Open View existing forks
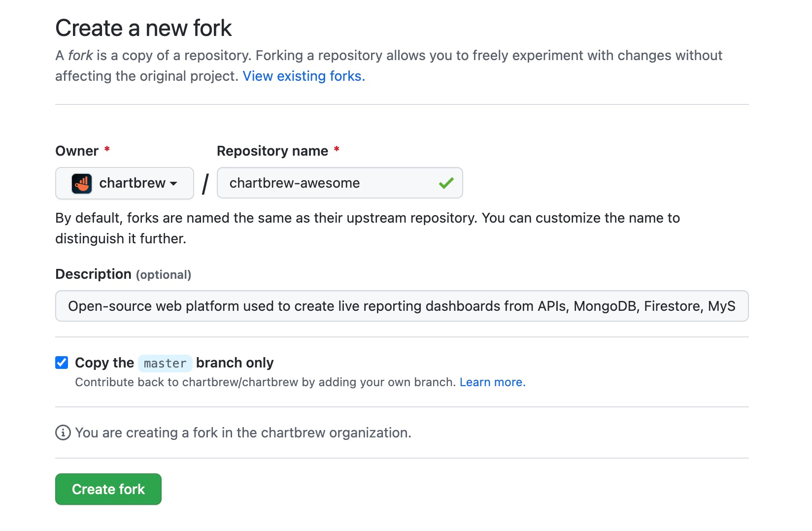The image size is (812, 531). coord(303,76)
